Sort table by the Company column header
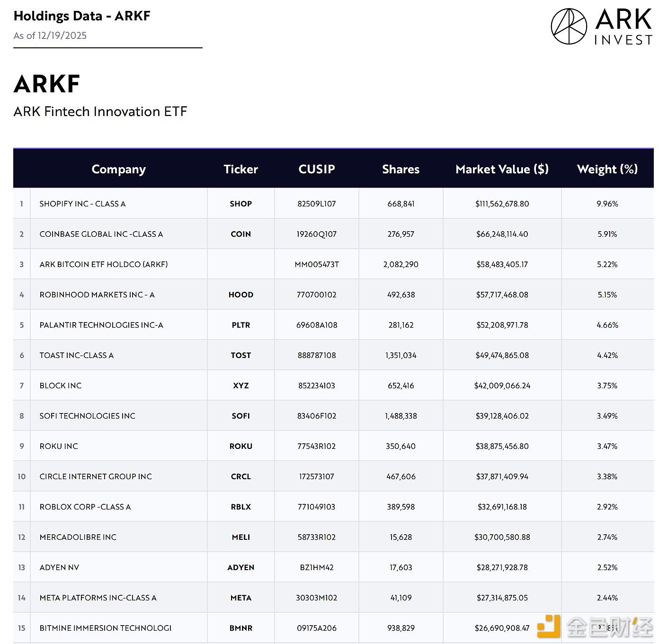 coord(118,169)
